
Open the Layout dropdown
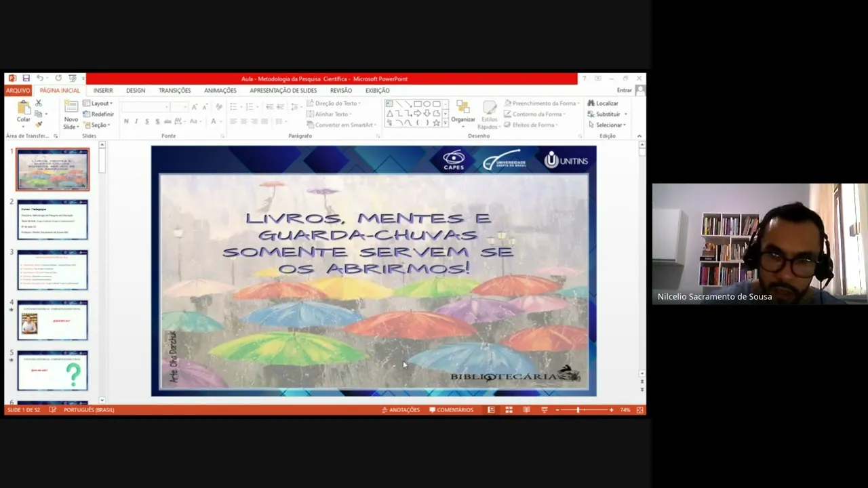pos(98,104)
